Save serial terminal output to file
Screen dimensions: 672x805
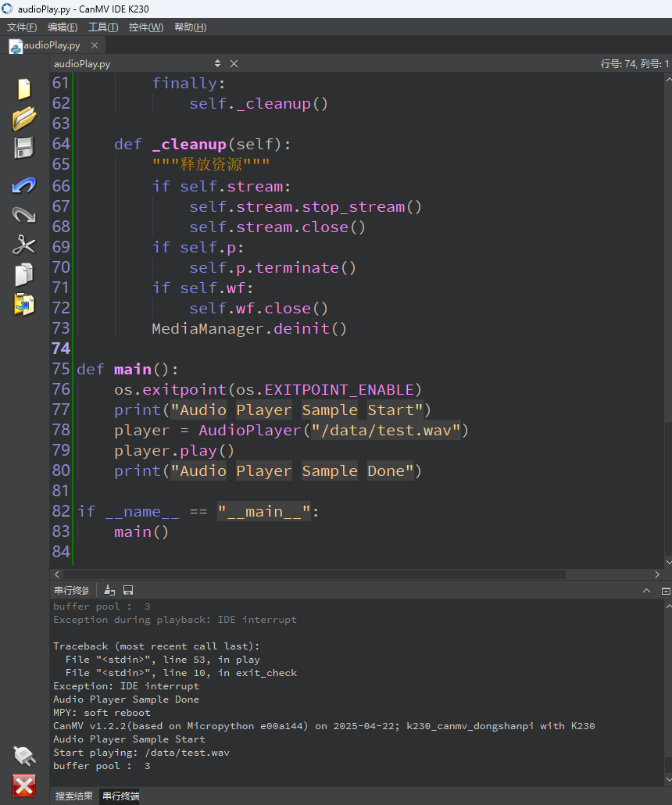pyautogui.click(x=128, y=590)
